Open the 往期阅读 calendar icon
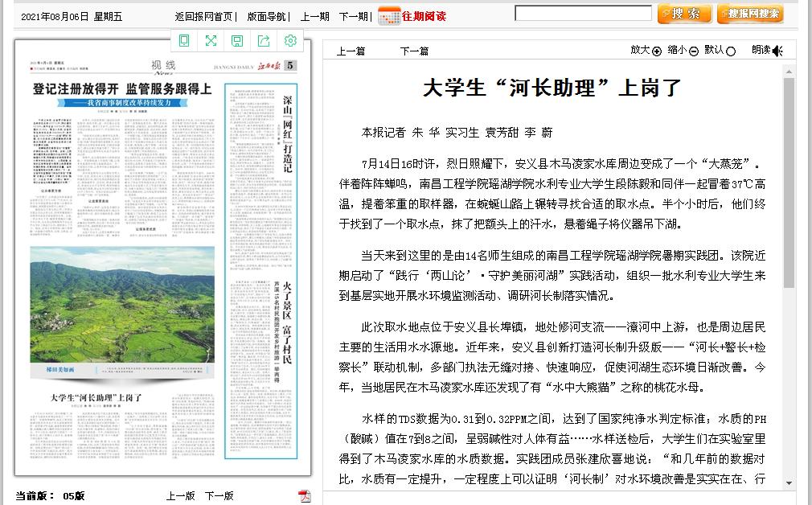The image size is (812, 505). (x=389, y=15)
